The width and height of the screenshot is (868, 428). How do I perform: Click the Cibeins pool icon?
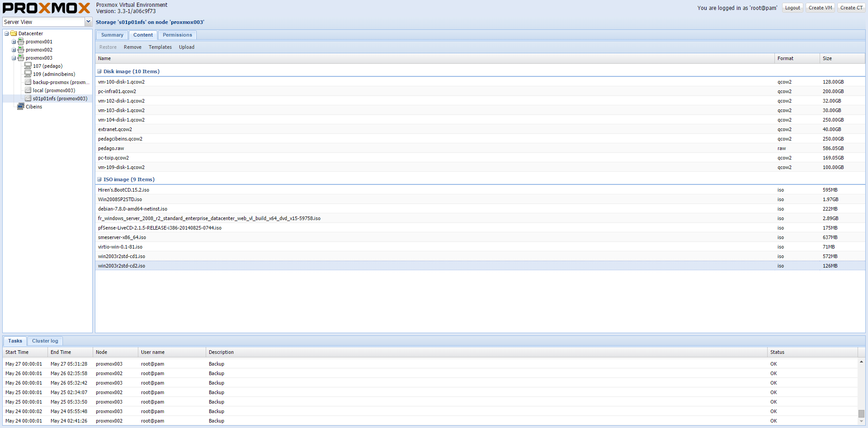tap(21, 107)
